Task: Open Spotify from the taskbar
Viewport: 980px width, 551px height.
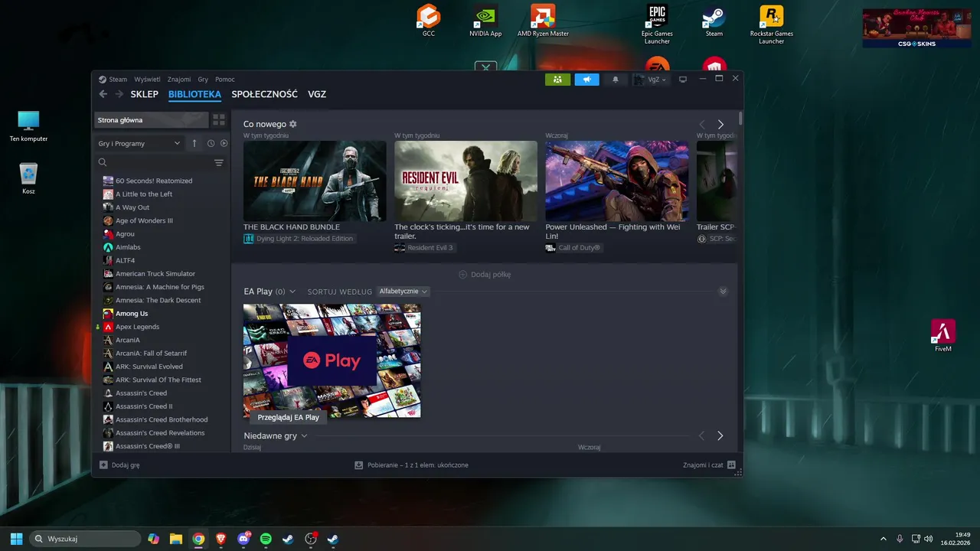Action: 266,539
